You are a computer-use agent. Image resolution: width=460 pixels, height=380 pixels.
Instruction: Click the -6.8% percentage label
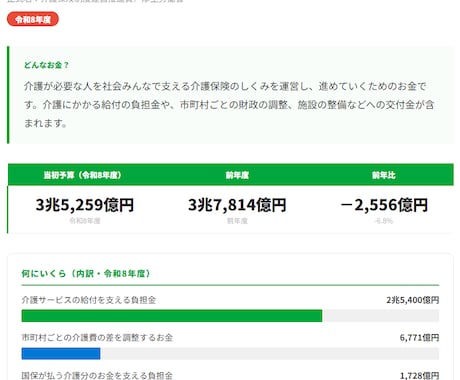point(384,221)
